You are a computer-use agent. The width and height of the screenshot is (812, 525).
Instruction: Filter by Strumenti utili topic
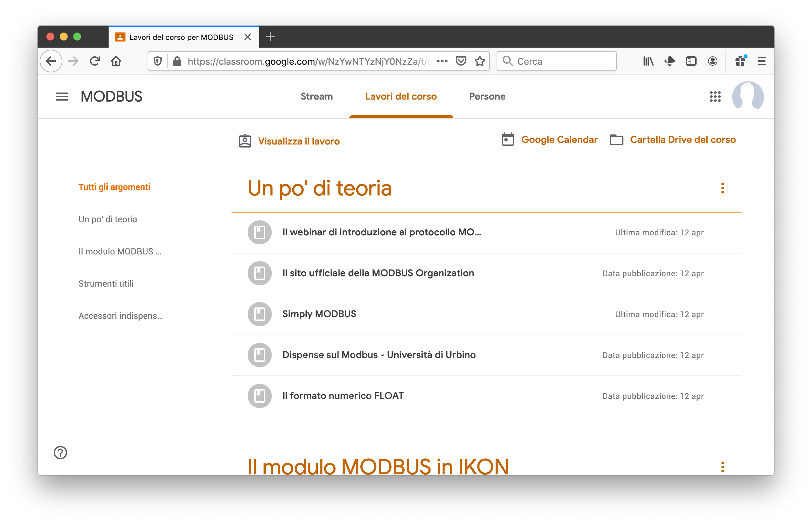106,284
